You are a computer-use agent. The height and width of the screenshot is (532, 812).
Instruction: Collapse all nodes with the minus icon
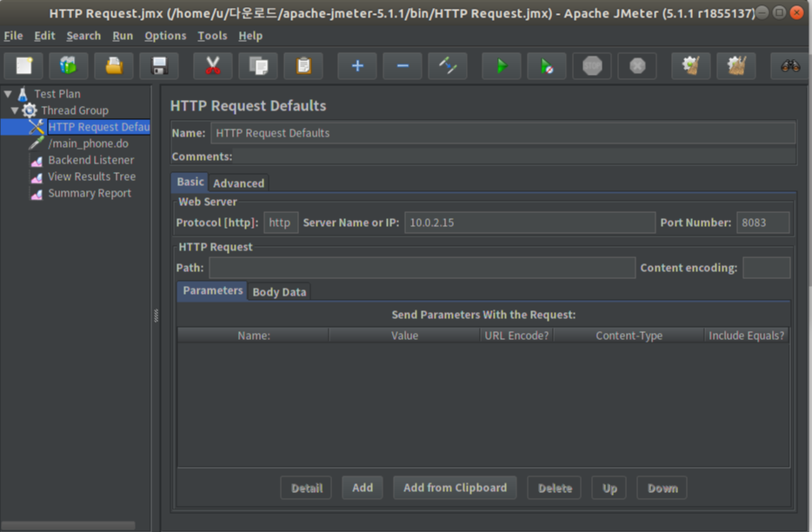[x=403, y=66]
